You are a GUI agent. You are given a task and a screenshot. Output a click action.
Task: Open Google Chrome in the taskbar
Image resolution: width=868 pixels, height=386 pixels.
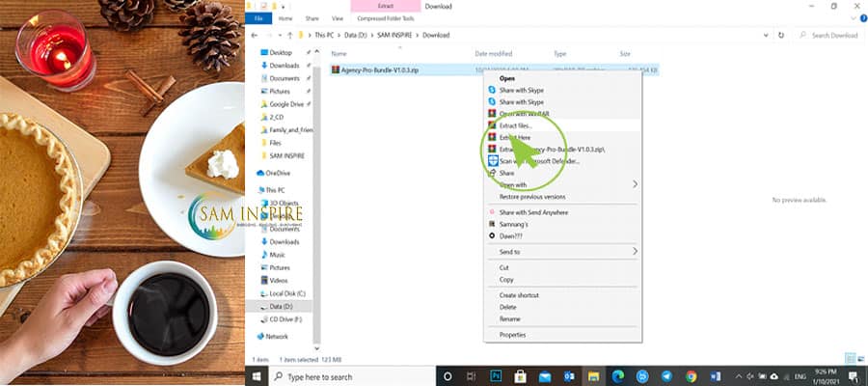[691, 376]
